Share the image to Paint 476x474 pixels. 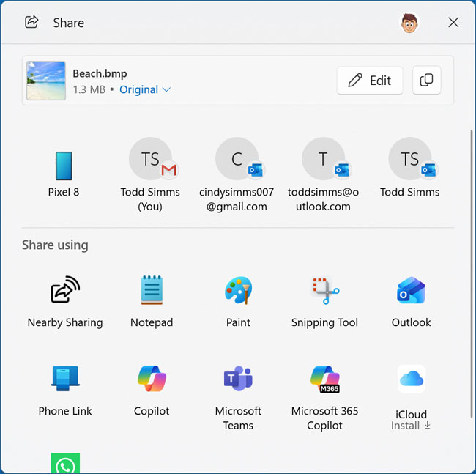pyautogui.click(x=238, y=292)
